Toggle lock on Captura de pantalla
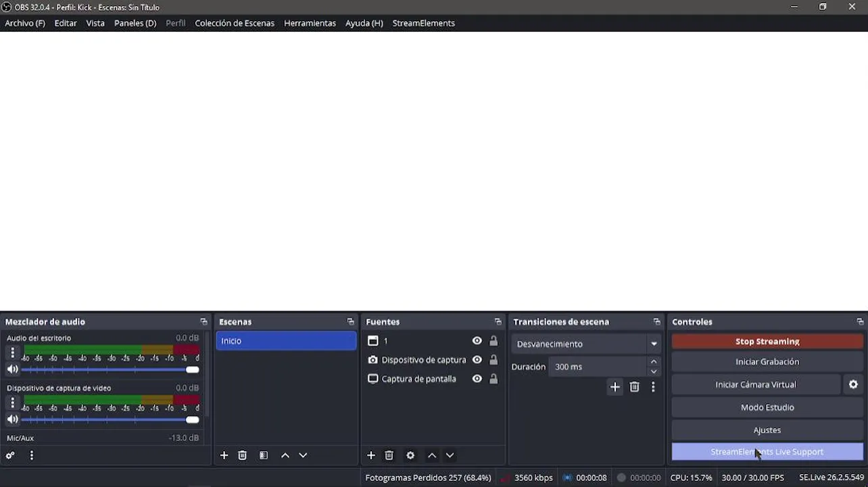The height and width of the screenshot is (487, 868). pyautogui.click(x=493, y=379)
